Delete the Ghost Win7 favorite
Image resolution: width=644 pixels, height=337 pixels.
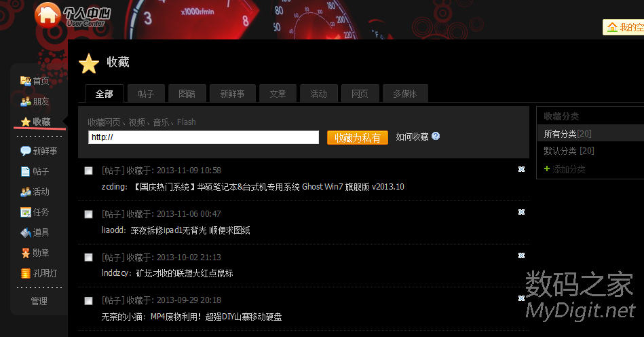(x=521, y=169)
